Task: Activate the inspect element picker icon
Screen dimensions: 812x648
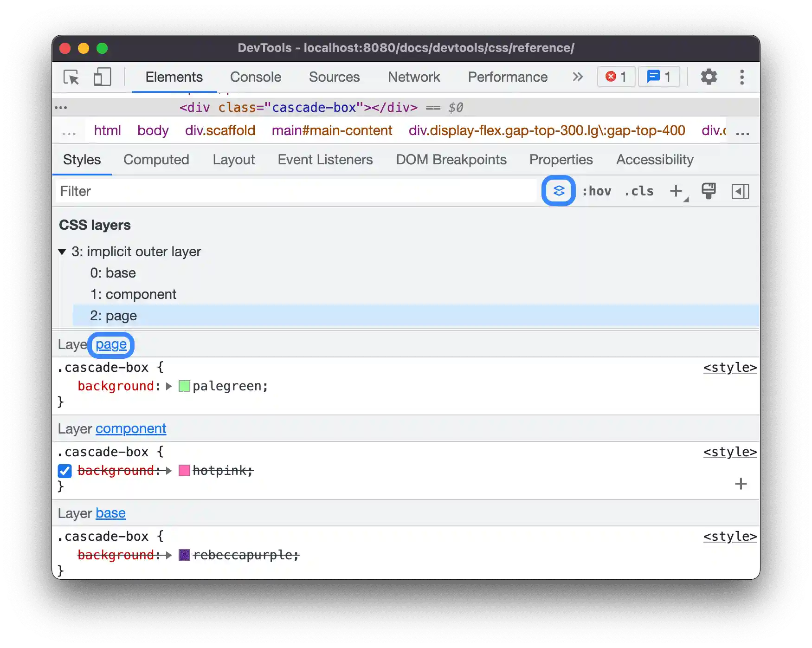Action: click(71, 77)
